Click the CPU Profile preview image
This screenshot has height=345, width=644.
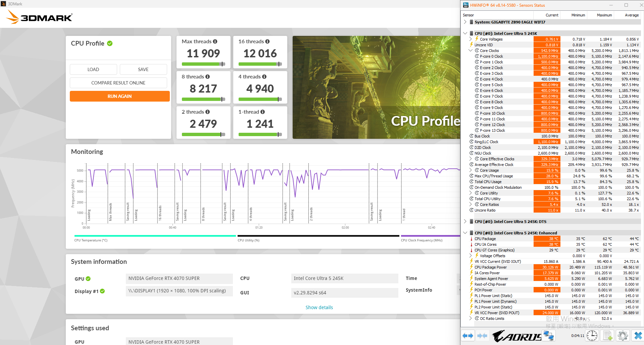click(x=376, y=88)
